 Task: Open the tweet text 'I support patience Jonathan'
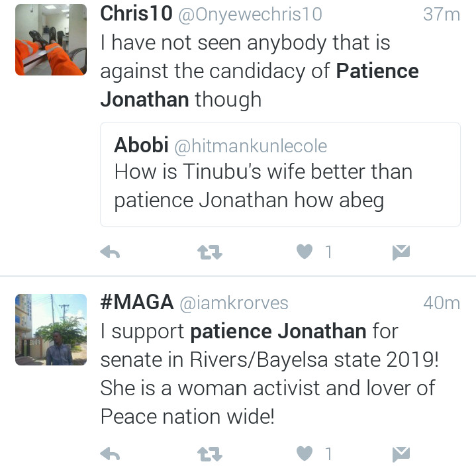(x=233, y=332)
